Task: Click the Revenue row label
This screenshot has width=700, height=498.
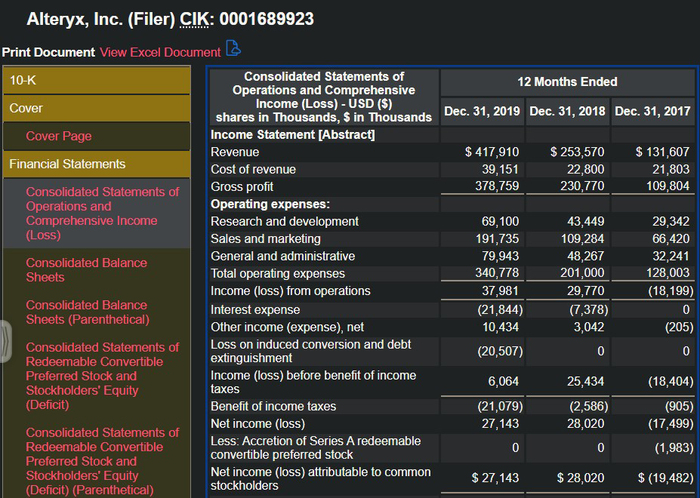Action: pos(235,152)
